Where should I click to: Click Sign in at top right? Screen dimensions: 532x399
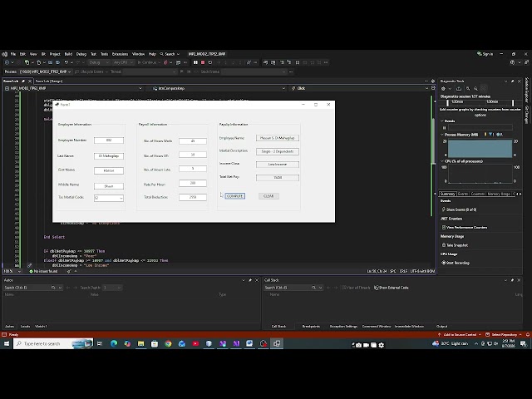tap(485, 54)
